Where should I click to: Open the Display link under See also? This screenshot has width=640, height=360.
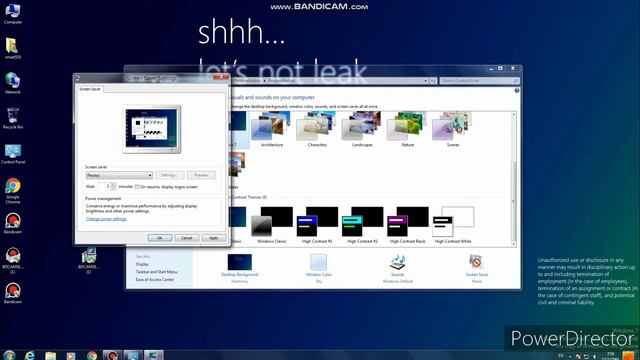coord(142,264)
